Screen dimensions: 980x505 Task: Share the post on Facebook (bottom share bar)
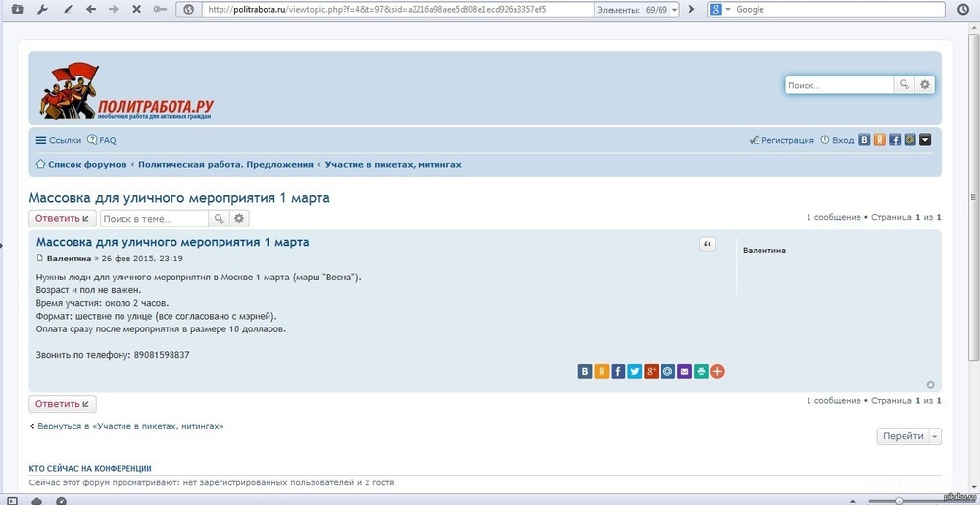click(617, 371)
